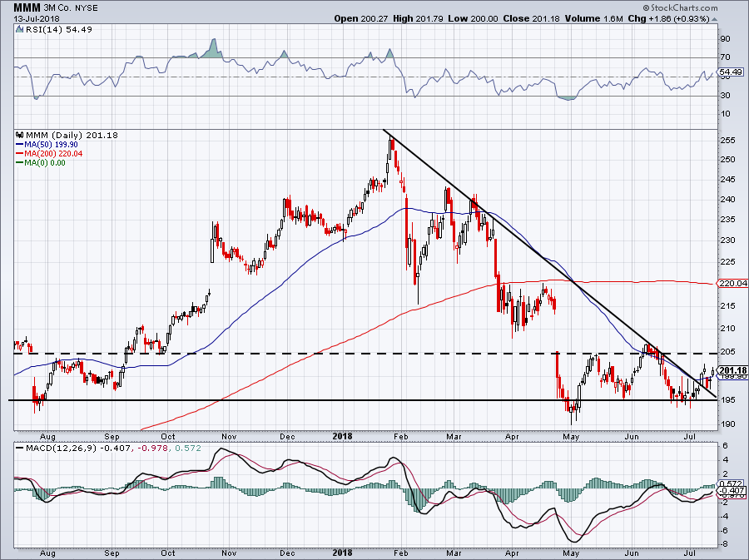The image size is (749, 560).
Task: Click the 'High 201.79' value
Action: (418, 18)
